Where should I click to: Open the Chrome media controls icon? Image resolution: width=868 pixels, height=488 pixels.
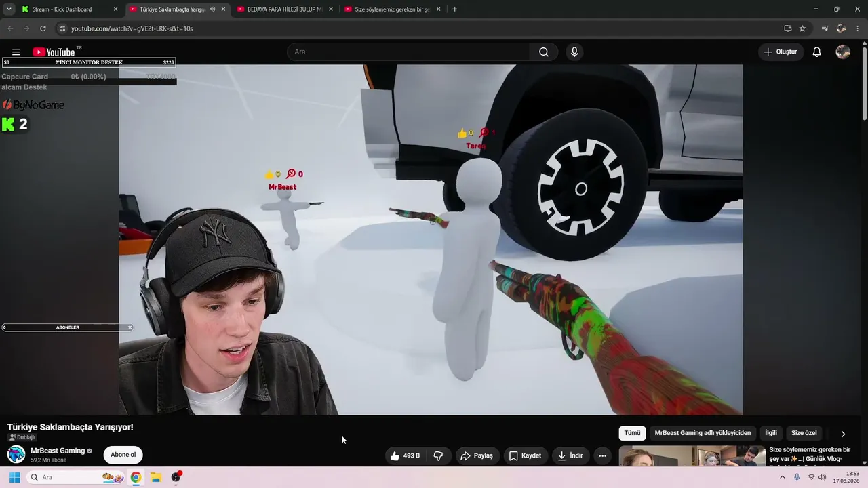[825, 28]
